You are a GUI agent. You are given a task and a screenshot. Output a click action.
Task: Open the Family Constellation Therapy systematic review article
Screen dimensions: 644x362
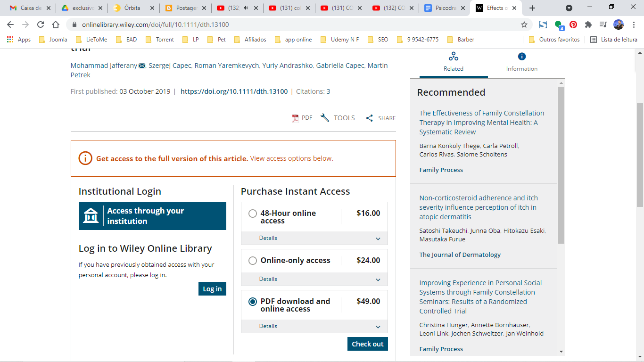pyautogui.click(x=482, y=123)
